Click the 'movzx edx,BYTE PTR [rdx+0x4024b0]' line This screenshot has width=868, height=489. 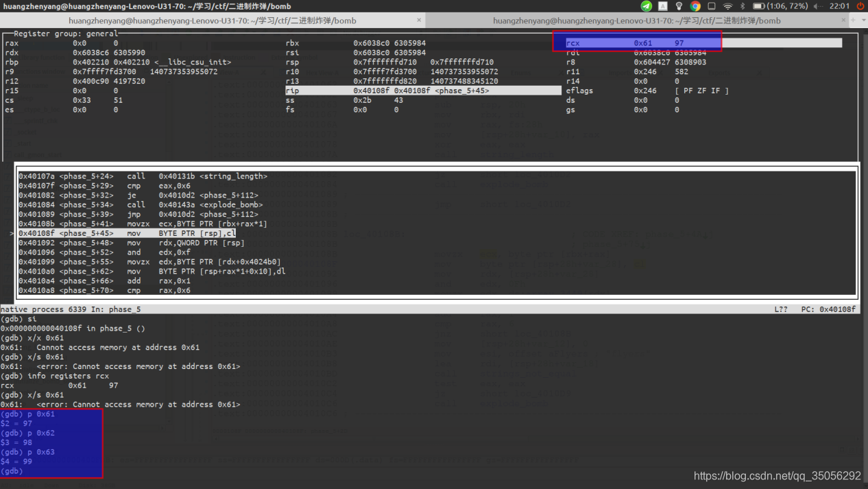tap(149, 262)
